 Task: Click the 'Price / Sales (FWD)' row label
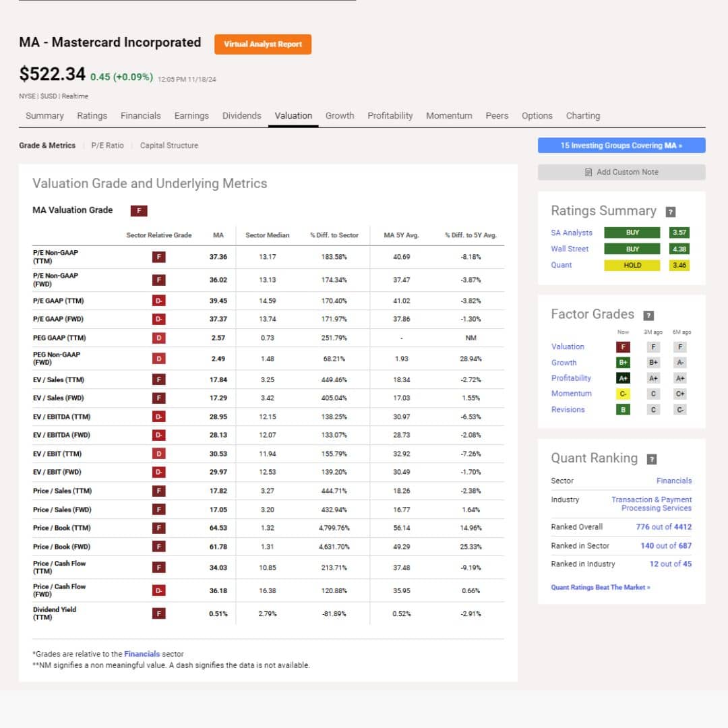click(62, 510)
